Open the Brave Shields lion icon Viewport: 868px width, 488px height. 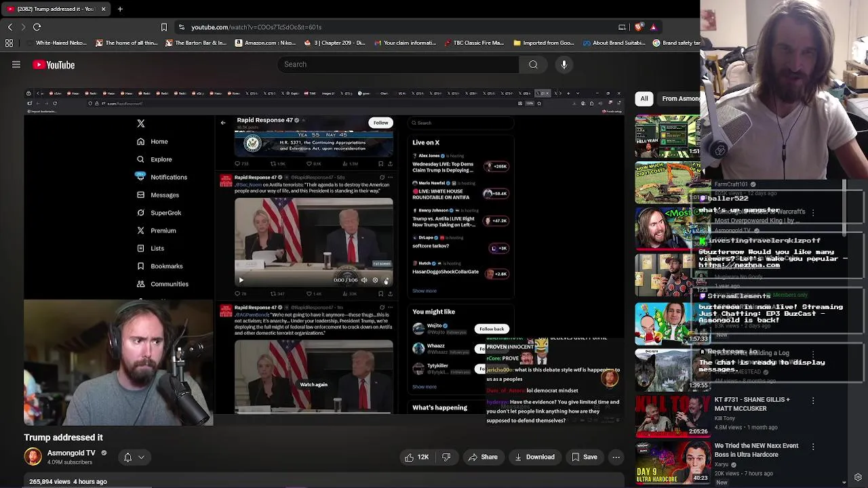(x=638, y=27)
